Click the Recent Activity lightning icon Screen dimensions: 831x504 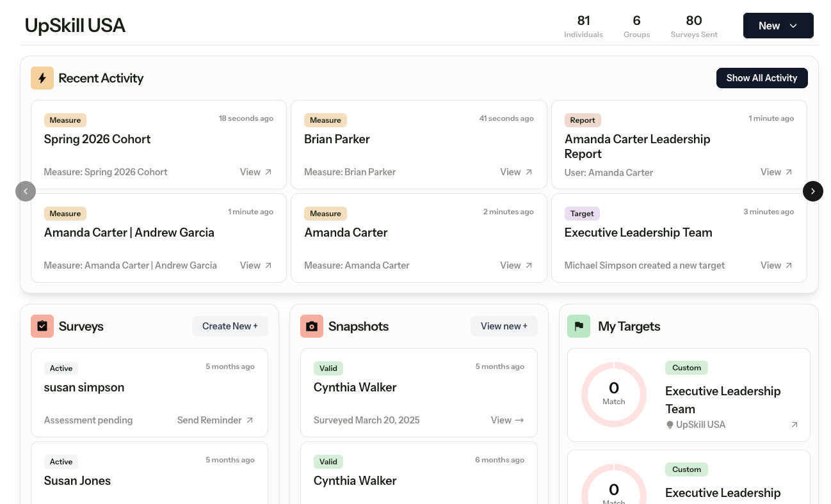click(x=42, y=78)
